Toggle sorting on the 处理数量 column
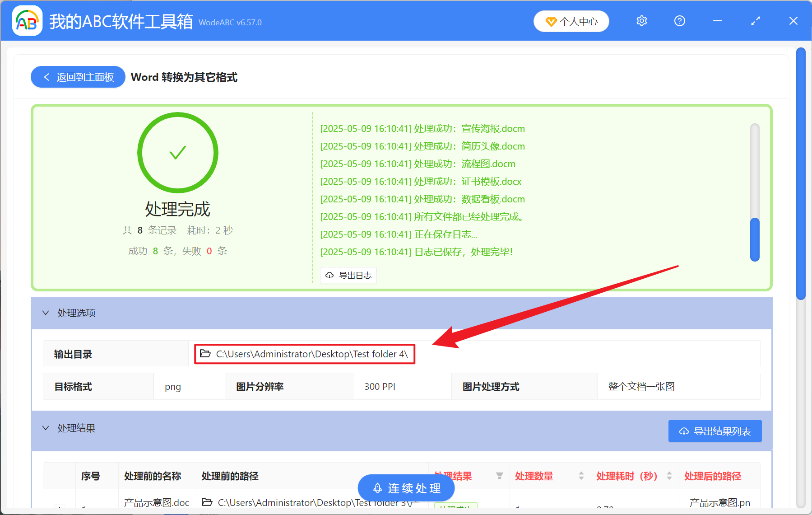The height and width of the screenshot is (515, 812). [581, 476]
